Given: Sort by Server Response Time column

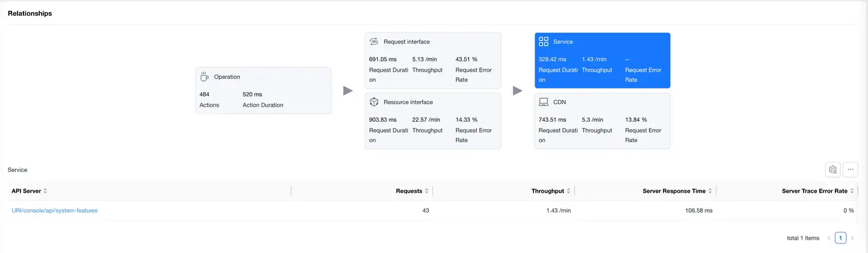Looking at the screenshot, I should coord(711,191).
